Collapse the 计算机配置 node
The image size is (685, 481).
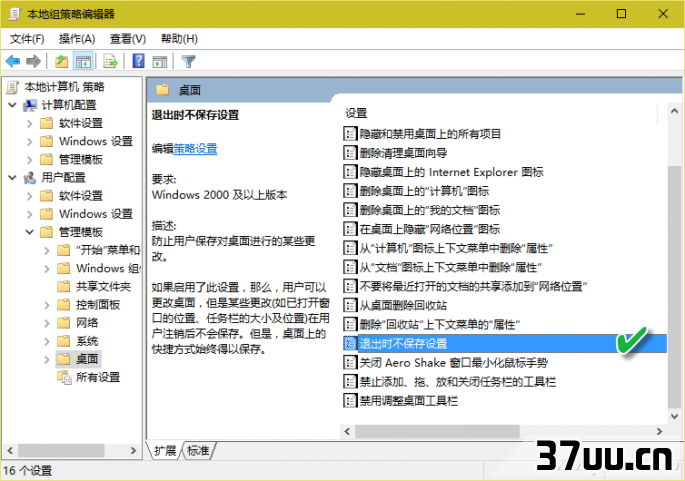tap(13, 105)
